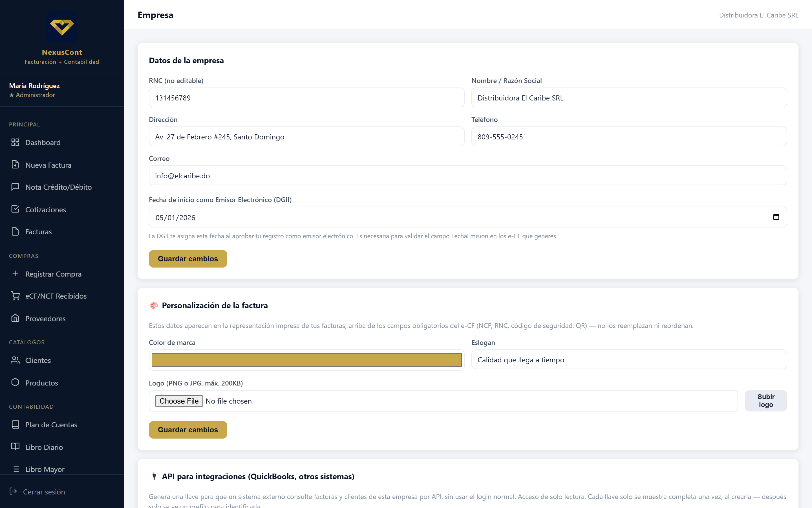Image resolution: width=812 pixels, height=508 pixels.
Task: Click the Clientes people icon
Action: click(x=15, y=360)
